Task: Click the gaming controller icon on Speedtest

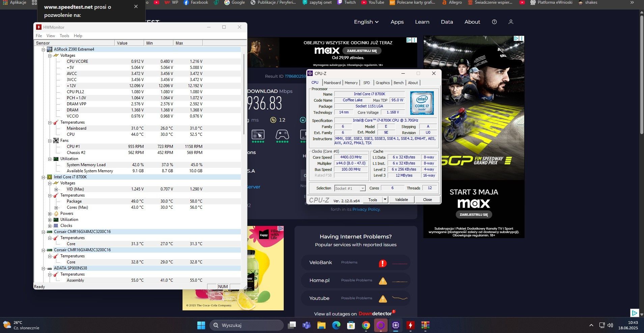Action: pyautogui.click(x=282, y=135)
